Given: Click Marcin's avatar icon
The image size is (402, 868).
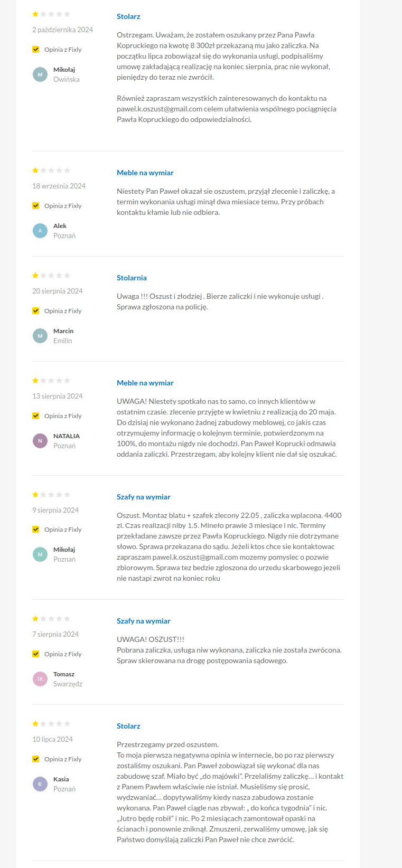Looking at the screenshot, I should 40,336.
